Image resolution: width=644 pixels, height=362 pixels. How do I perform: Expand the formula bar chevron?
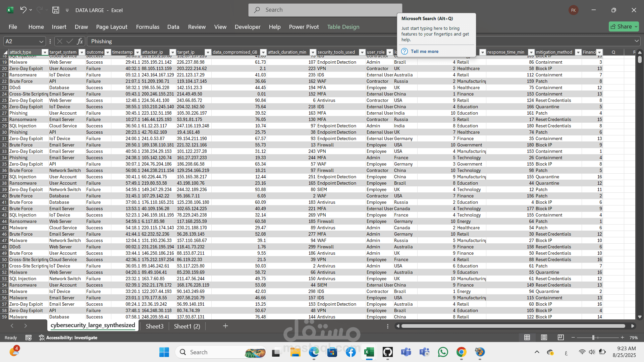tap(637, 41)
